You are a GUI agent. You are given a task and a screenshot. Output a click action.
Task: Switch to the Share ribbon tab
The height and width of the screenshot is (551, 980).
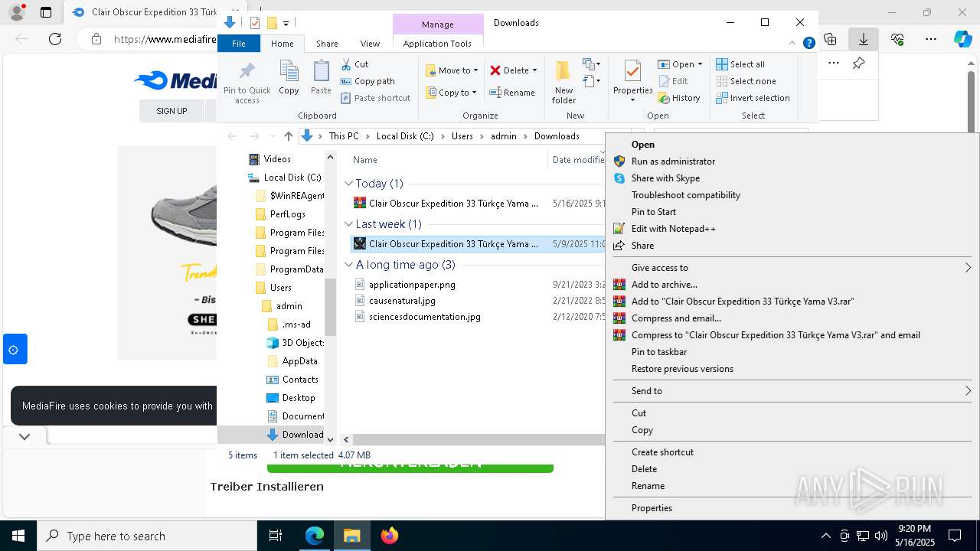point(327,44)
